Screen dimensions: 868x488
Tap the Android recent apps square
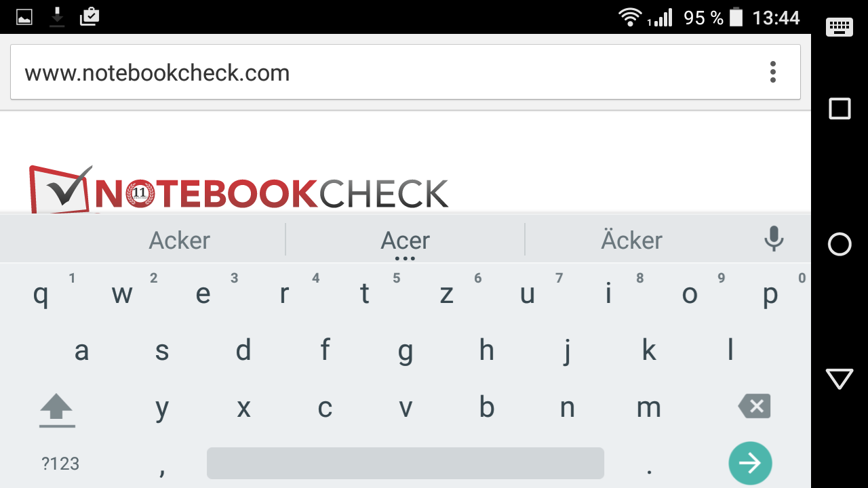click(x=840, y=108)
